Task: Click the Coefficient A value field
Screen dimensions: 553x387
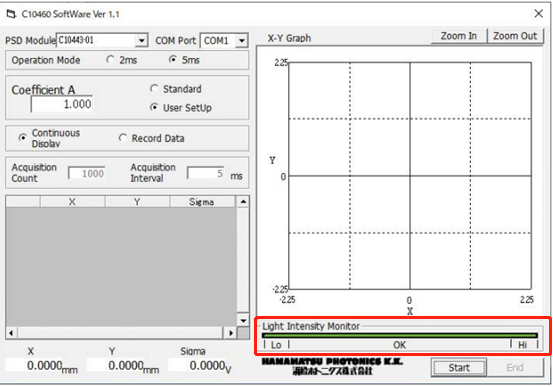Action: pos(62,104)
